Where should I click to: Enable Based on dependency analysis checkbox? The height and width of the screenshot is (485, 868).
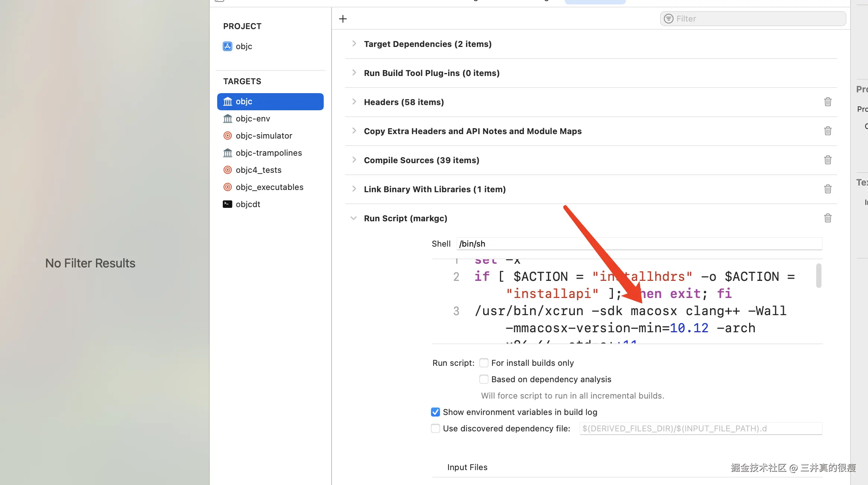pyautogui.click(x=484, y=379)
